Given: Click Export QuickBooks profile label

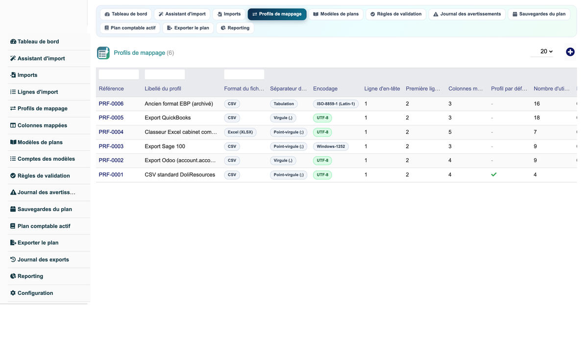Looking at the screenshot, I should [x=168, y=118].
